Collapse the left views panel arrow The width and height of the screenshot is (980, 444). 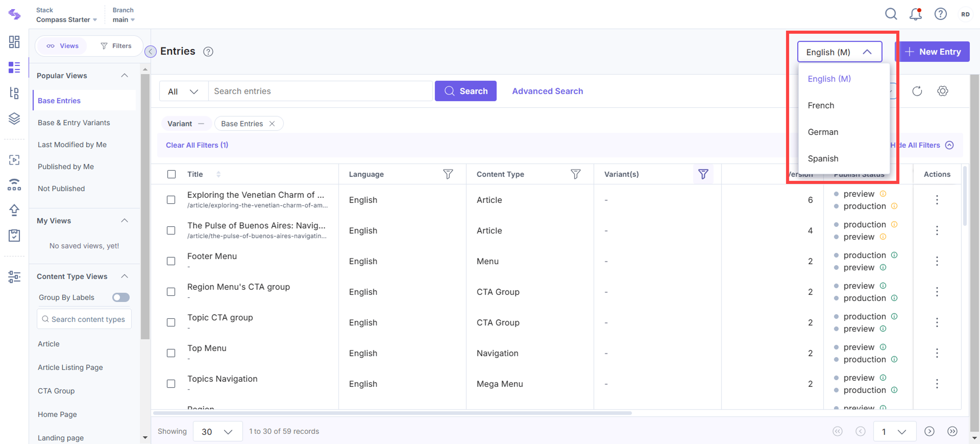pyautogui.click(x=150, y=51)
